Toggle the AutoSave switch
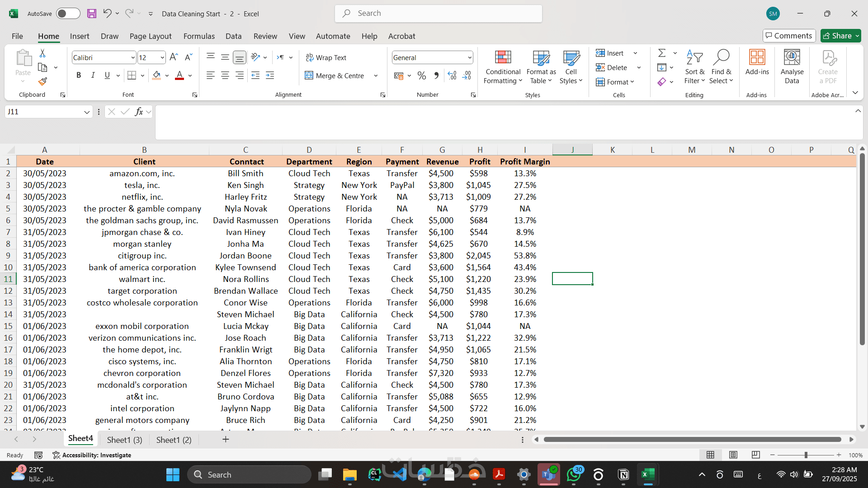The width and height of the screenshot is (868, 488). 68,14
